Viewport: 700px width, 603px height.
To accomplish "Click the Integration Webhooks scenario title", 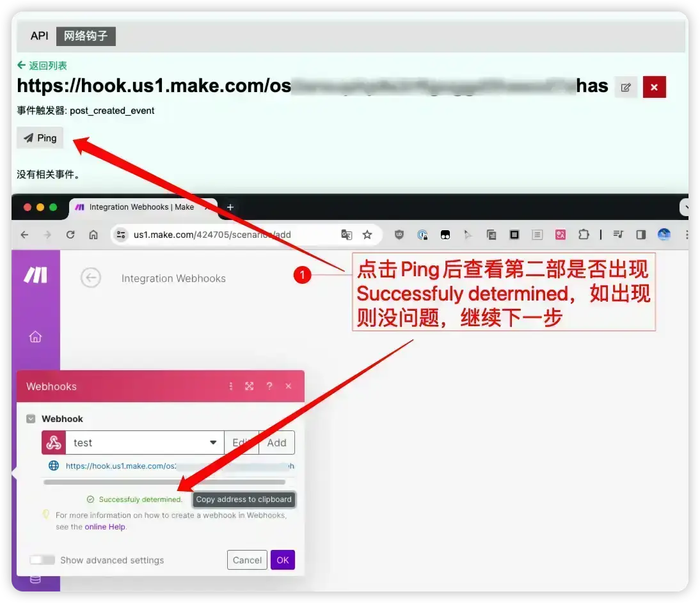I will pyautogui.click(x=173, y=278).
